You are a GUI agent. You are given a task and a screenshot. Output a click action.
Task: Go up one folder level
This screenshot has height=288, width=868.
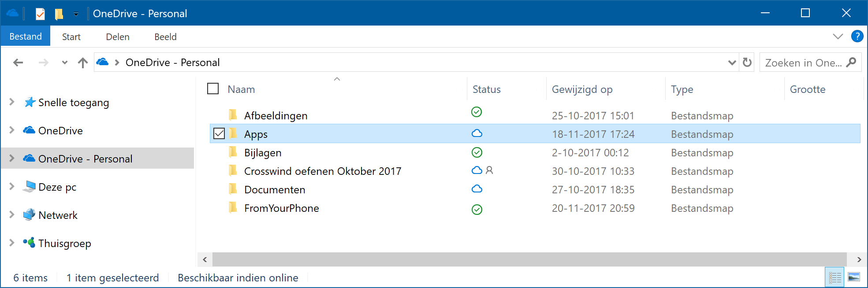pos(83,63)
